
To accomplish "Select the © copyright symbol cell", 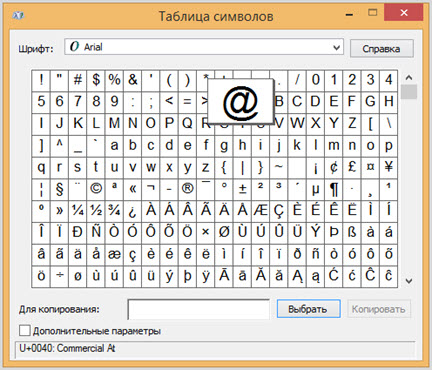I will (96, 189).
